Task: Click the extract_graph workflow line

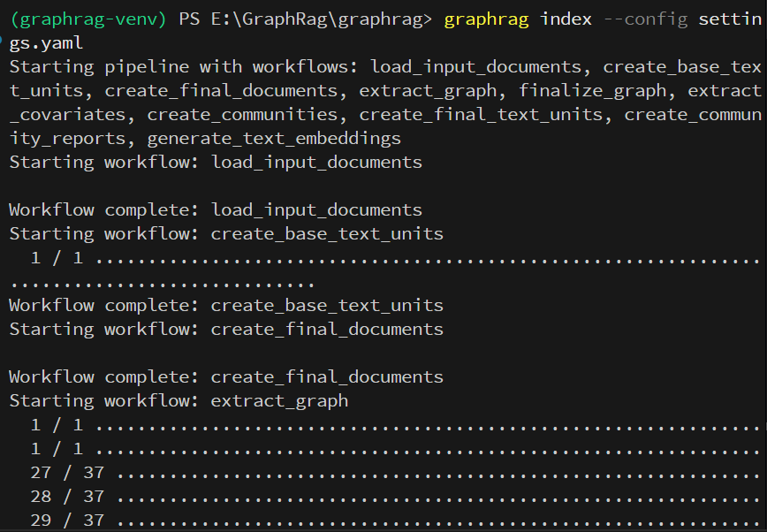Action: (x=278, y=399)
